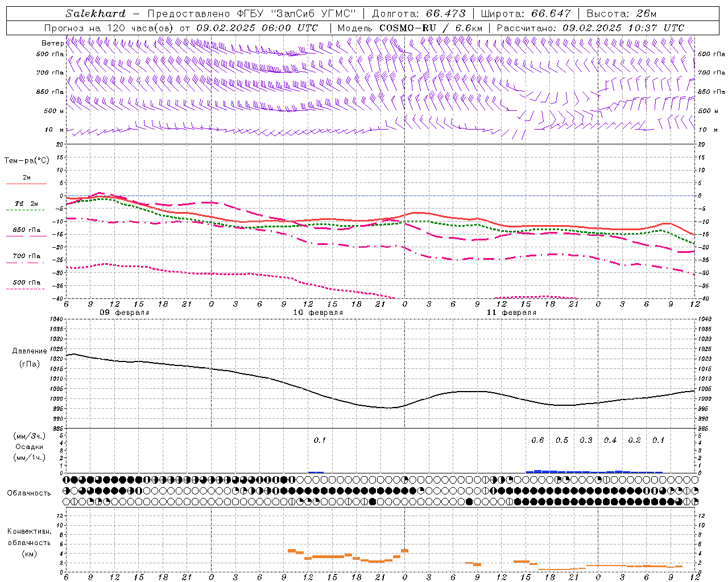728x582 pixels.
Task: Click the "Конвективн." convective cloud label
Action: pyautogui.click(x=30, y=531)
